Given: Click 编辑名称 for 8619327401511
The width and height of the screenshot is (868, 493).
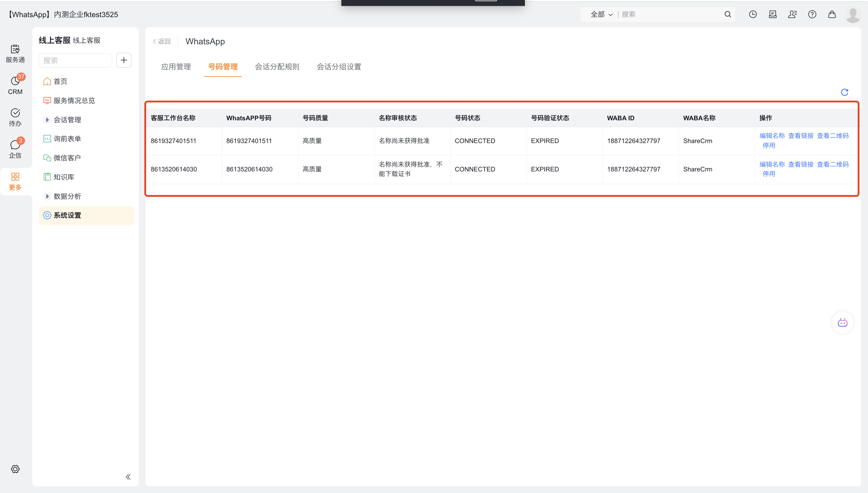Looking at the screenshot, I should [x=772, y=136].
